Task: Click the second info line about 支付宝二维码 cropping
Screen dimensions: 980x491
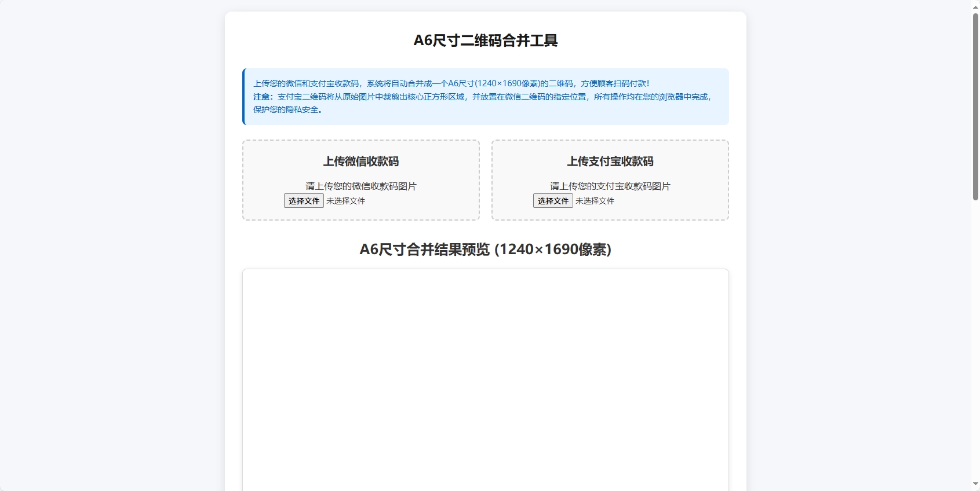Action: (493, 97)
